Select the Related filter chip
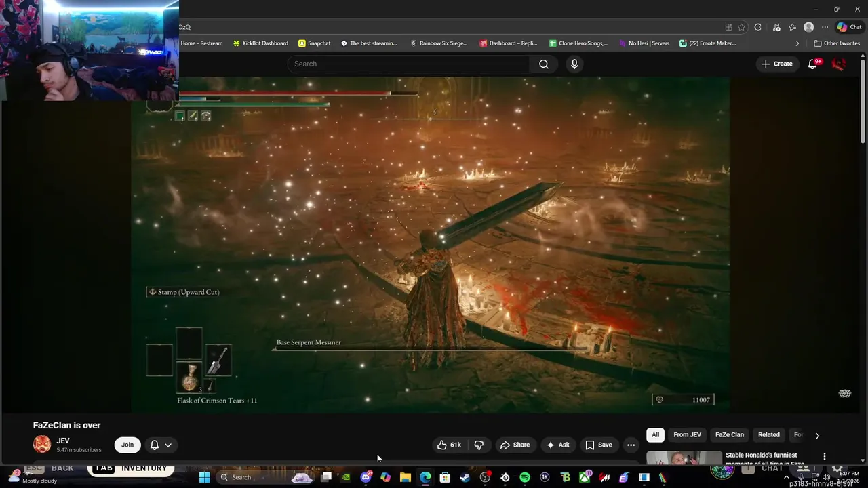This screenshot has height=488, width=868. coord(769,435)
